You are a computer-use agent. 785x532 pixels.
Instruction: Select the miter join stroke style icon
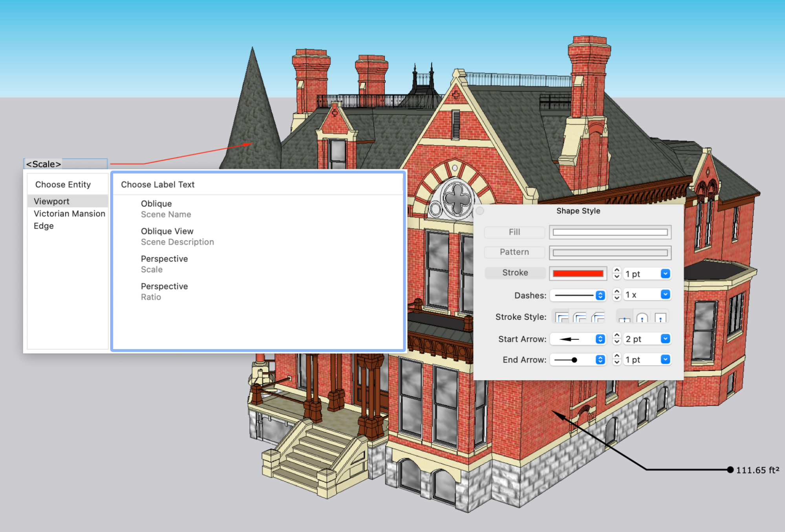click(x=562, y=317)
